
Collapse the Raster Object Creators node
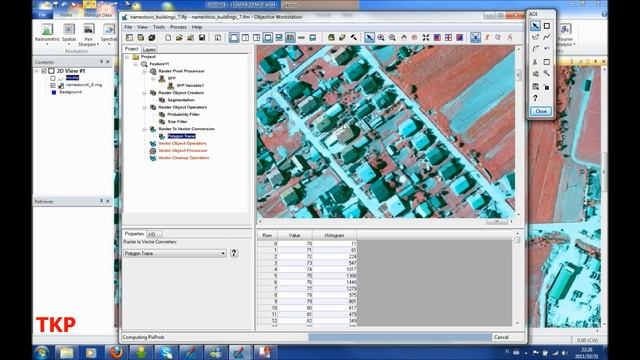click(144, 93)
